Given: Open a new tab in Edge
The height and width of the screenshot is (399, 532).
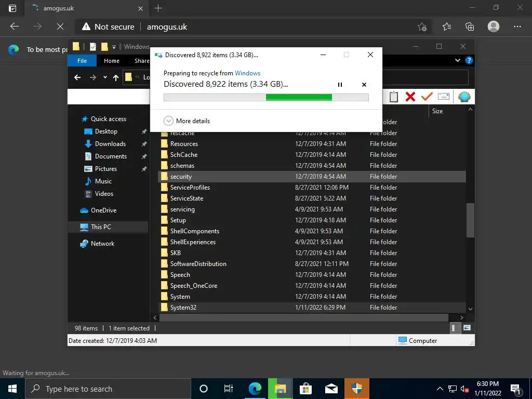Looking at the screenshot, I should click(x=158, y=8).
